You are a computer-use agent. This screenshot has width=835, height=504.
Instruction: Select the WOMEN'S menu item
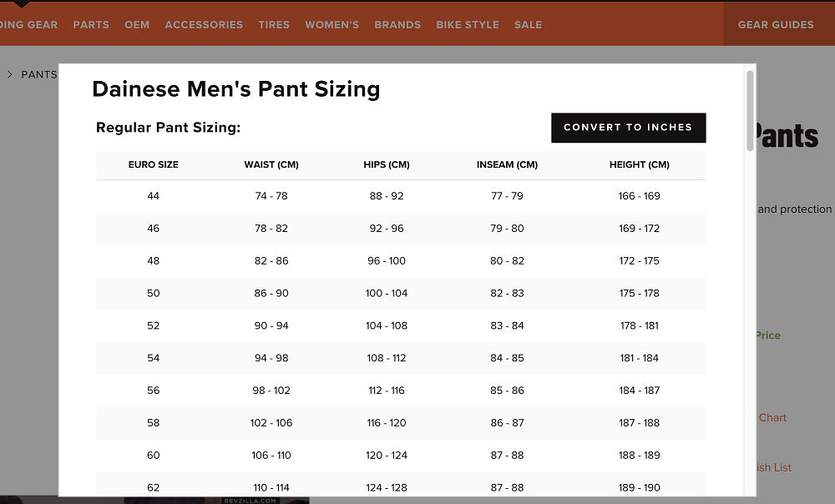click(x=331, y=24)
